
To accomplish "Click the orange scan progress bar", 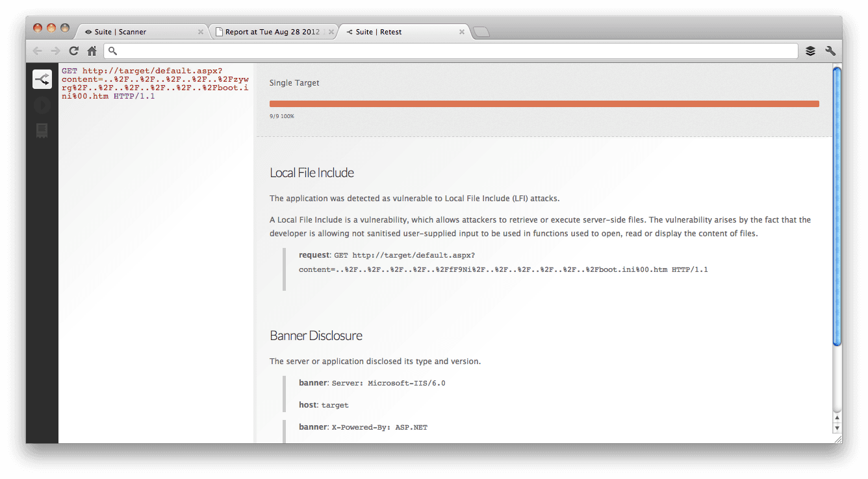I will point(544,104).
